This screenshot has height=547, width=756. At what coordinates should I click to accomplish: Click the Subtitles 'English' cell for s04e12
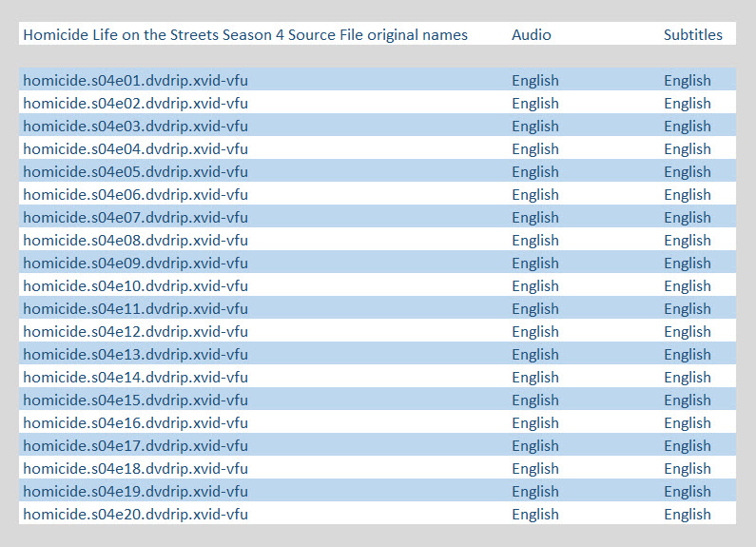(687, 331)
